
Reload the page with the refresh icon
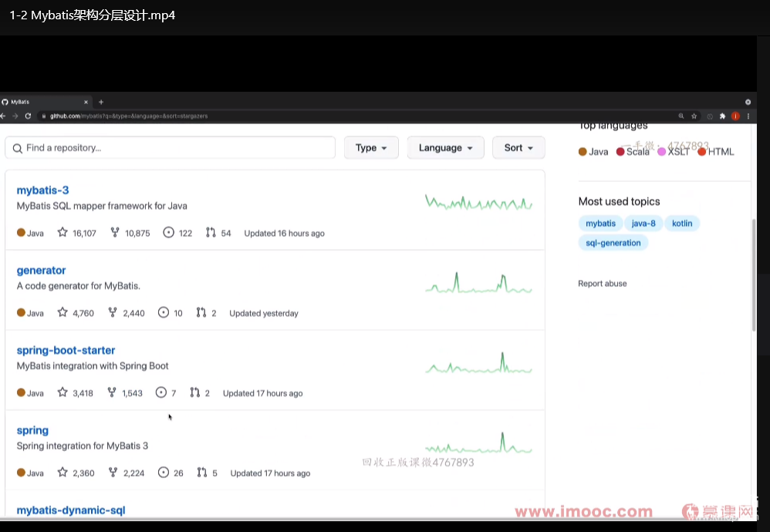28,116
